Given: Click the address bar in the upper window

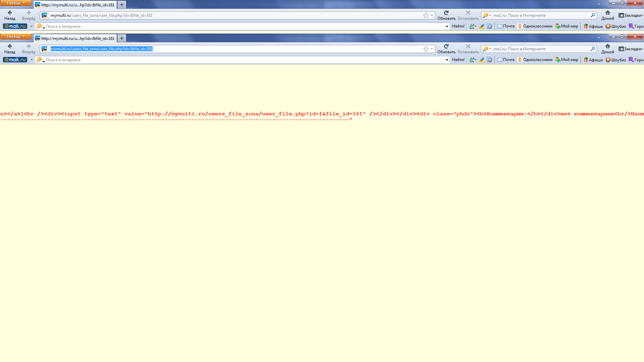Looking at the screenshot, I should [235, 15].
